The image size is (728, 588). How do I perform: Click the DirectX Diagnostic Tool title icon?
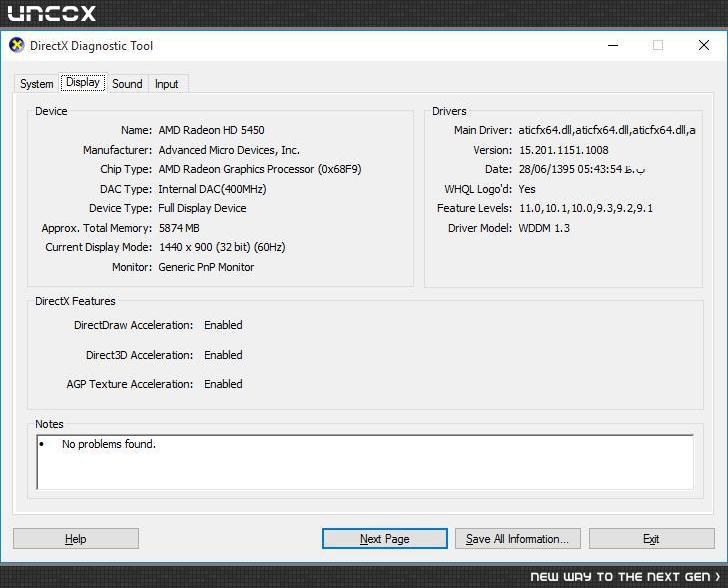tap(17, 46)
